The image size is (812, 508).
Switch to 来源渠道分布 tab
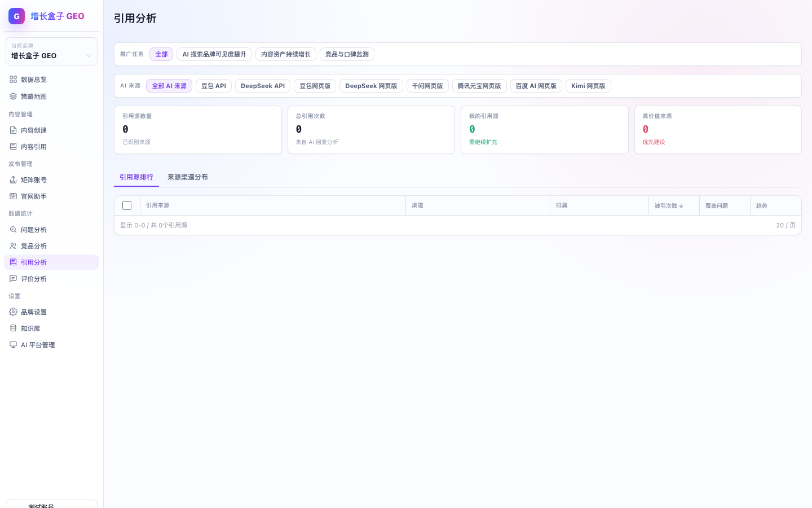pyautogui.click(x=188, y=177)
